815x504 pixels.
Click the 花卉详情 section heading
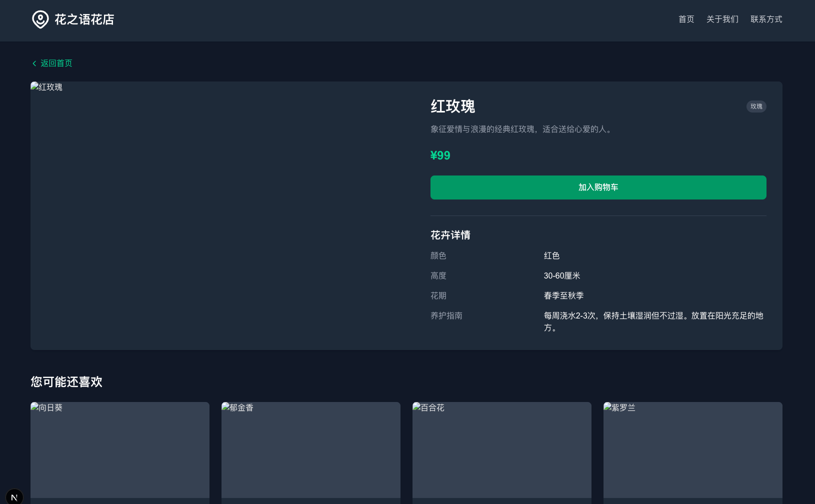[x=450, y=235]
